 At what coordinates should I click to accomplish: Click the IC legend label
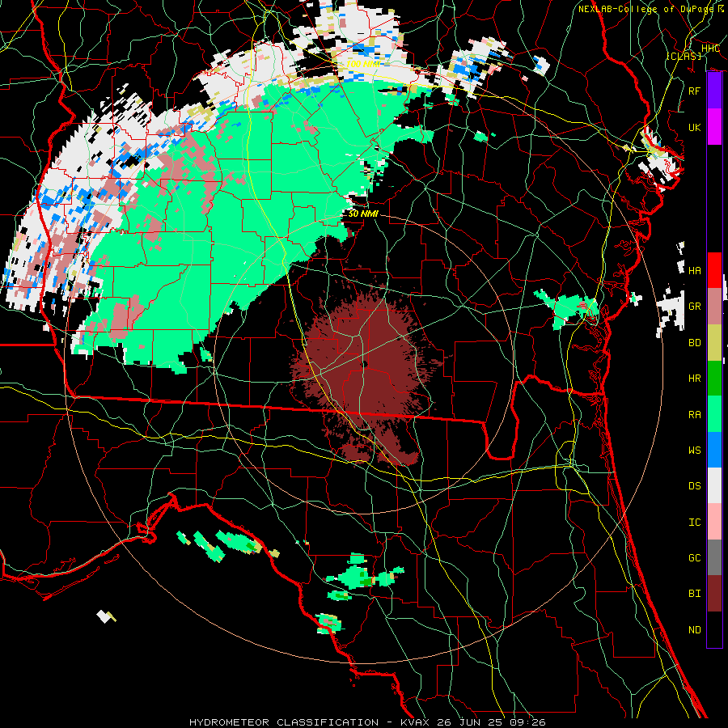695,522
